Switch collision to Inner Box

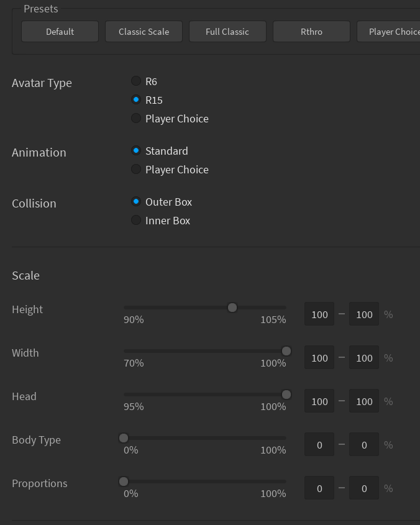click(135, 220)
